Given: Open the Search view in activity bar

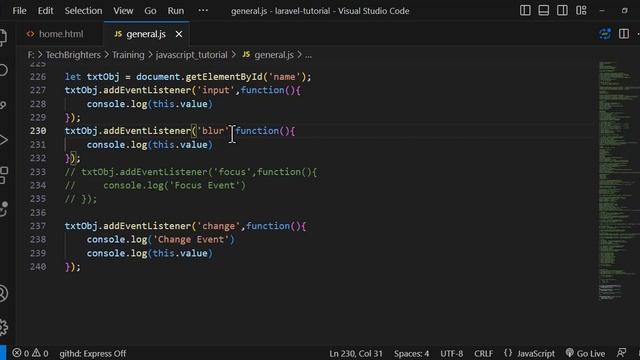Looking at the screenshot, I should pos(3,70).
